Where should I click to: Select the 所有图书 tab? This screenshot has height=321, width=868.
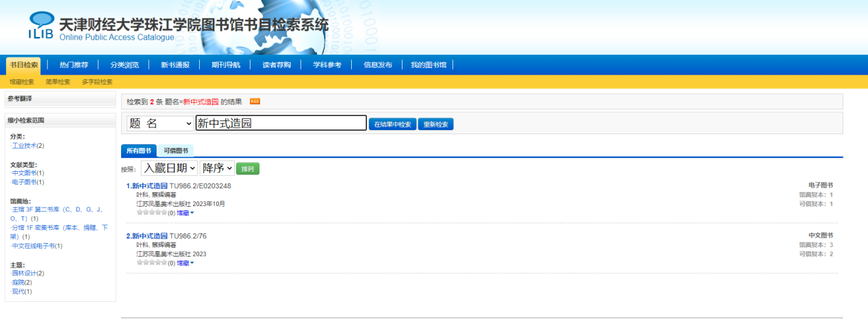pos(139,151)
